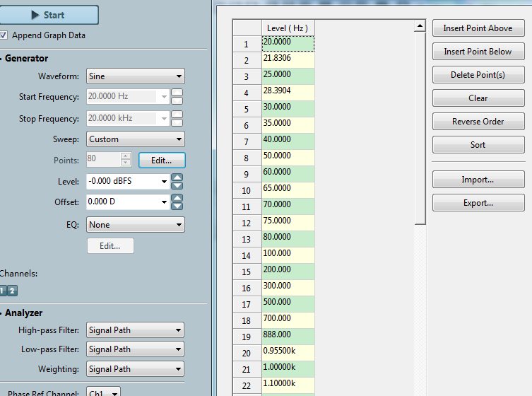Open the EQ dropdown
532x396 pixels.
136,225
